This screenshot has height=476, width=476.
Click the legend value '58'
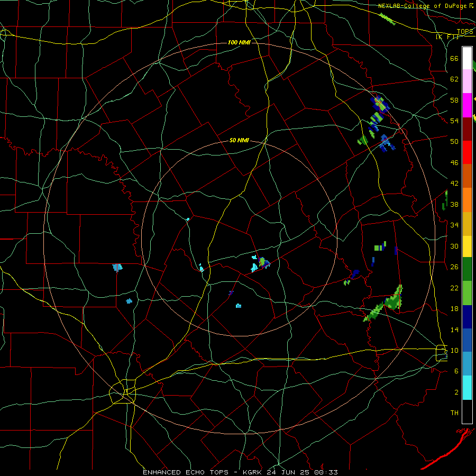[x=454, y=100]
